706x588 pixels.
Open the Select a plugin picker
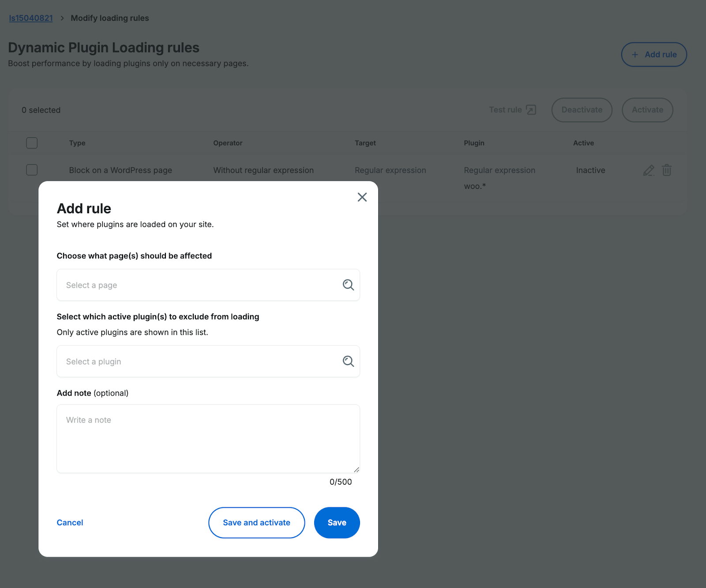(176, 361)
